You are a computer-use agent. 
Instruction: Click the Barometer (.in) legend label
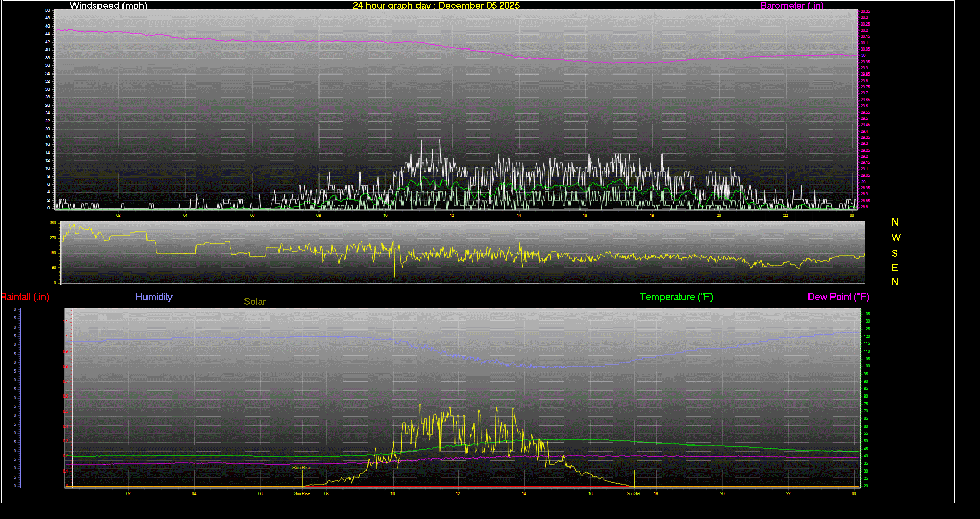792,6
